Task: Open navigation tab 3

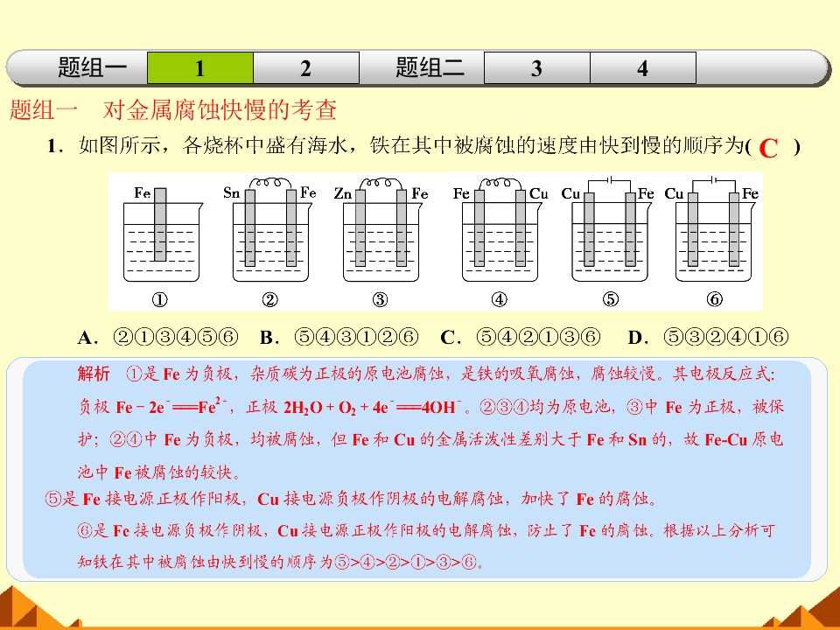Action: point(536,68)
